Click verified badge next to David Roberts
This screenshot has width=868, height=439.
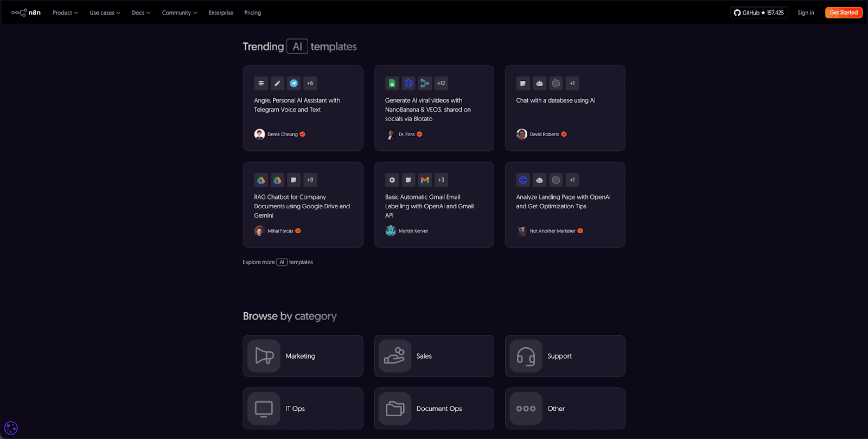pos(564,134)
